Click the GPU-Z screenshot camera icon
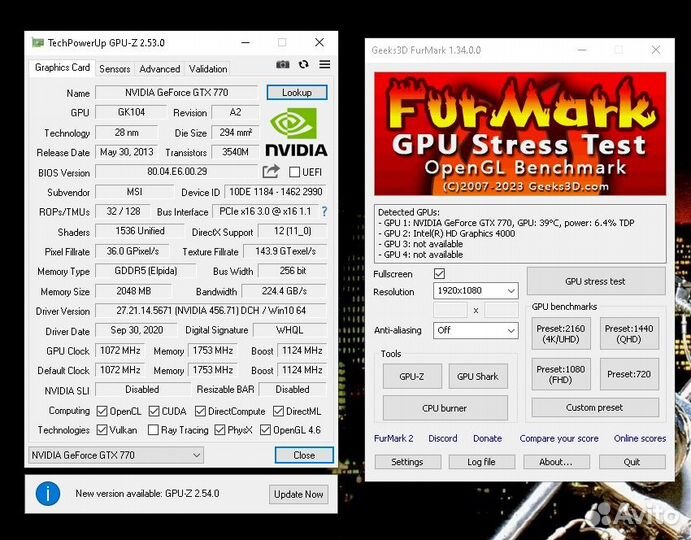Viewport: 691px width, 540px height. pos(282,65)
